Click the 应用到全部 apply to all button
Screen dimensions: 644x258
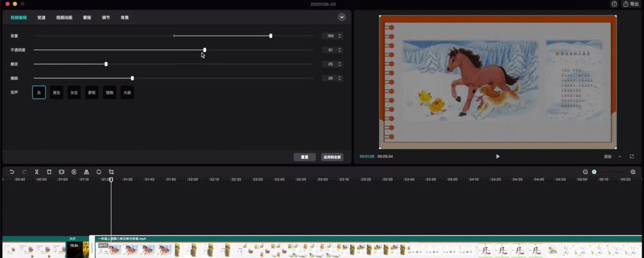pos(332,157)
